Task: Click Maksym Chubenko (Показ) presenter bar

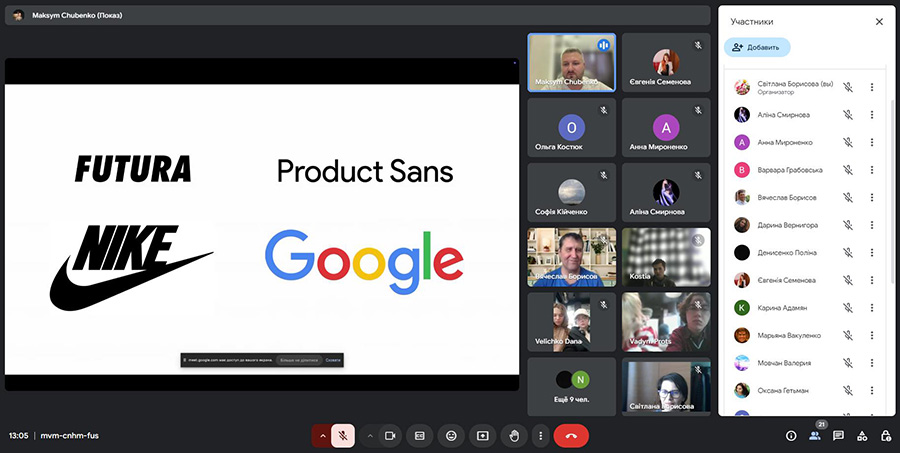Action: click(358, 16)
